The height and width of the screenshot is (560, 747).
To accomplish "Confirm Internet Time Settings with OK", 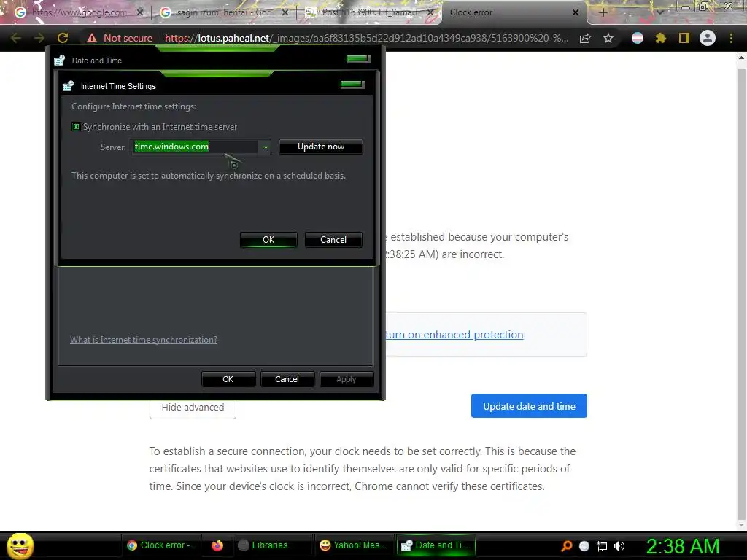I will [268, 240].
